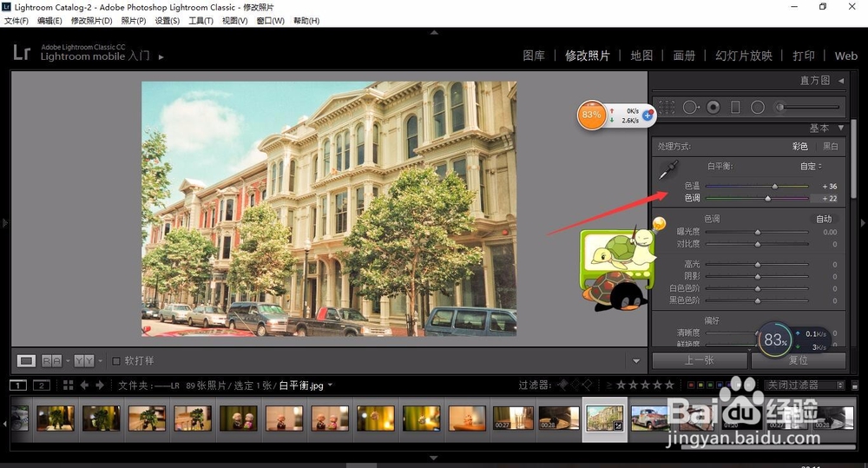This screenshot has width=868, height=468.
Task: Select the crop overlay tool
Action: tap(667, 107)
